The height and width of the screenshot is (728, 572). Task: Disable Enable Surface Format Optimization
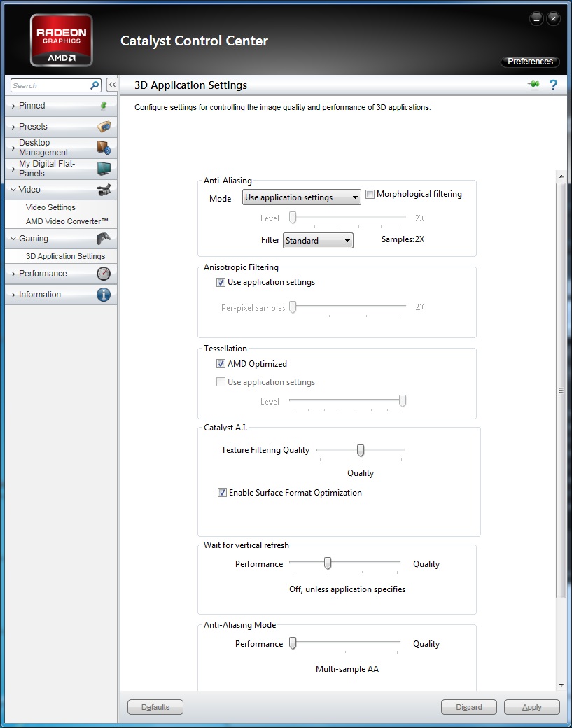[222, 493]
